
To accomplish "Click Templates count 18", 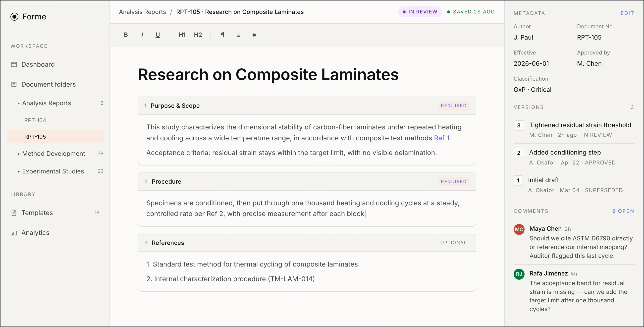I will [97, 213].
